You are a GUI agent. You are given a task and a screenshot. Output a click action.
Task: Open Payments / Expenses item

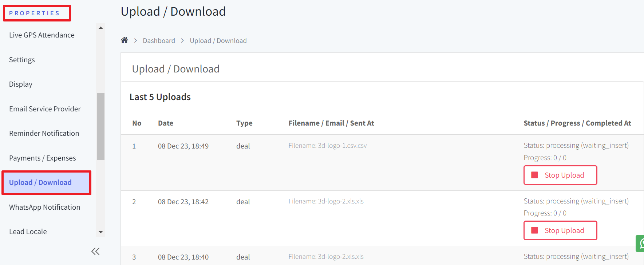pyautogui.click(x=43, y=158)
